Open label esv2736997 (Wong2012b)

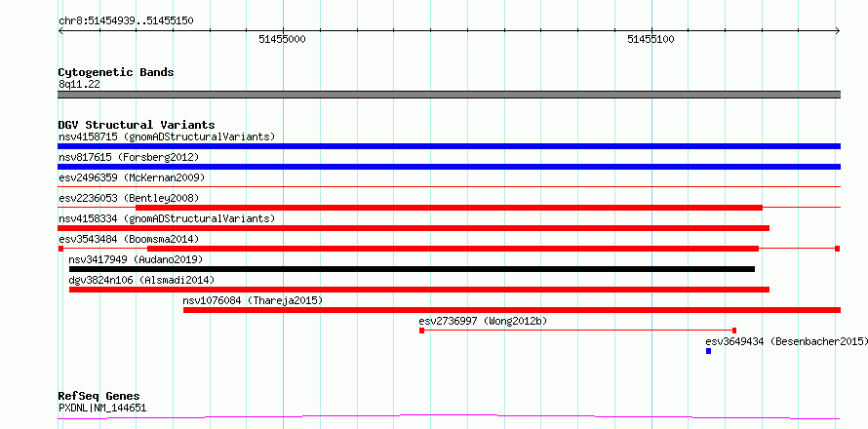484,321
